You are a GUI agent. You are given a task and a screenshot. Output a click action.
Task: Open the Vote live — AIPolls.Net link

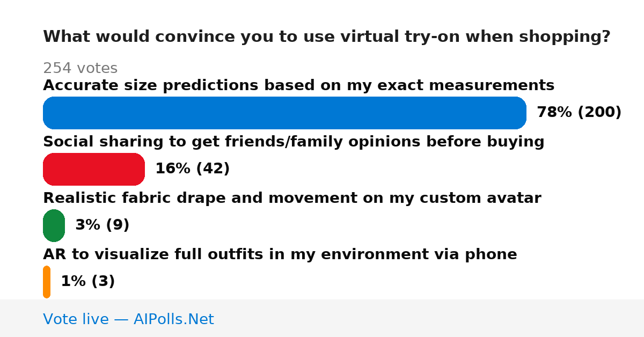pyautogui.click(x=128, y=319)
